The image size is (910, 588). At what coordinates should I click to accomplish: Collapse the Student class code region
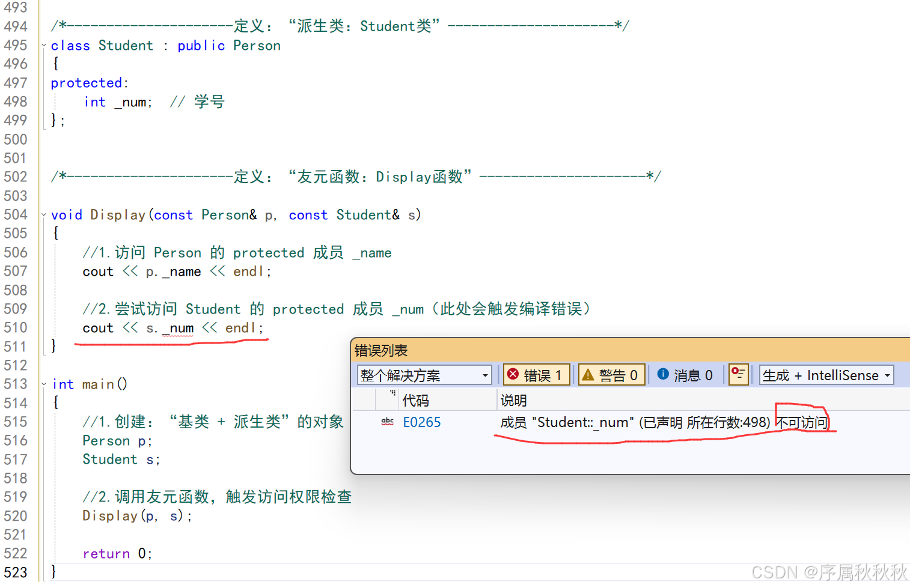tap(43, 45)
